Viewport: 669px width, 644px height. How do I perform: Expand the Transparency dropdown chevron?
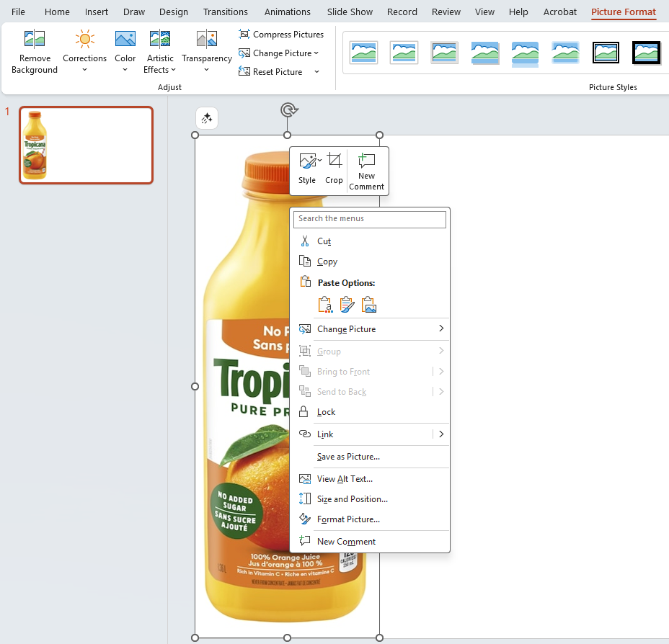coord(206,70)
